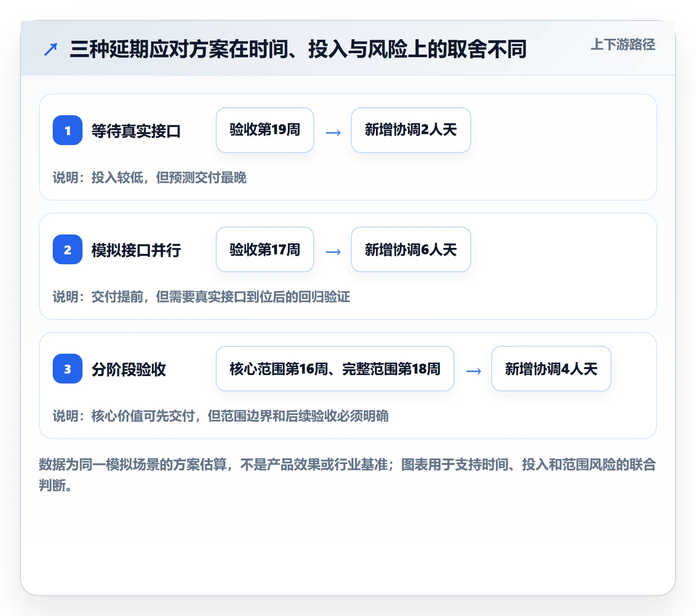Click the 新增协调6人天 box
This screenshot has height=616, width=696.
[x=411, y=249]
